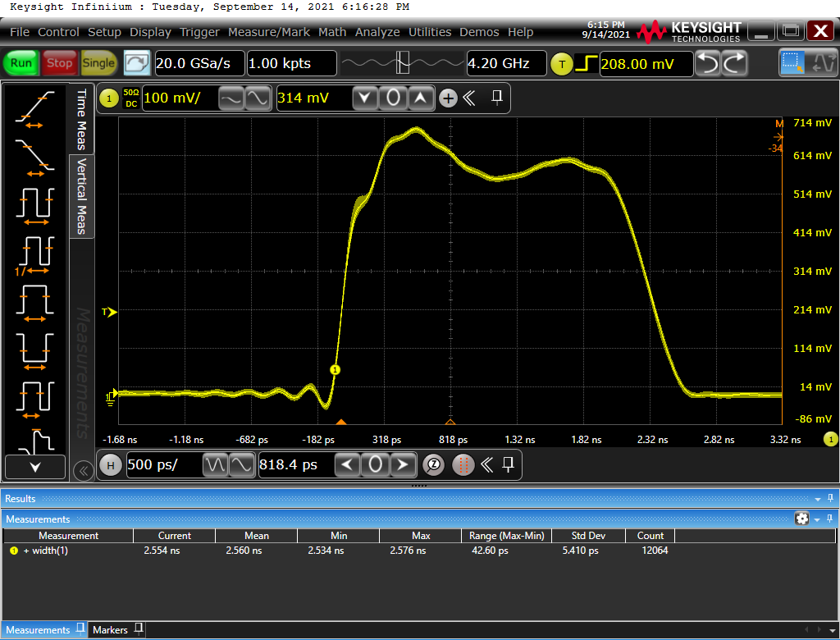840x640 pixels.
Task: Toggle channel 1 on or off
Action: 109,98
